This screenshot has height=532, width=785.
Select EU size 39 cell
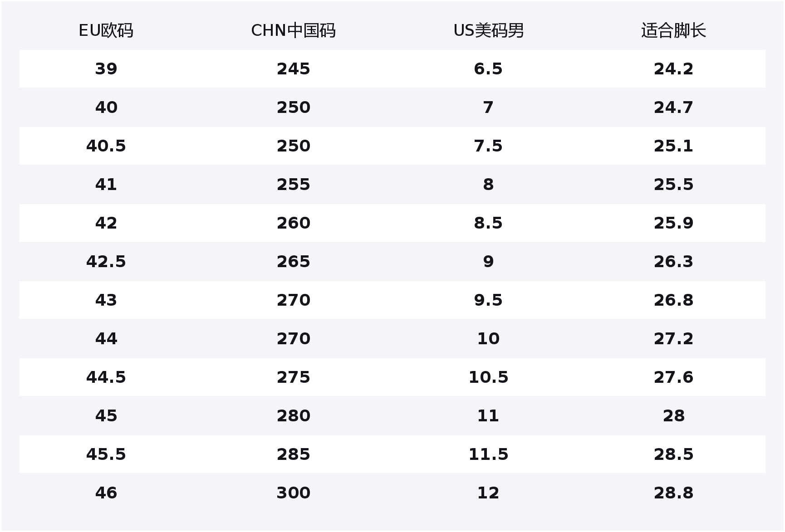pos(106,69)
